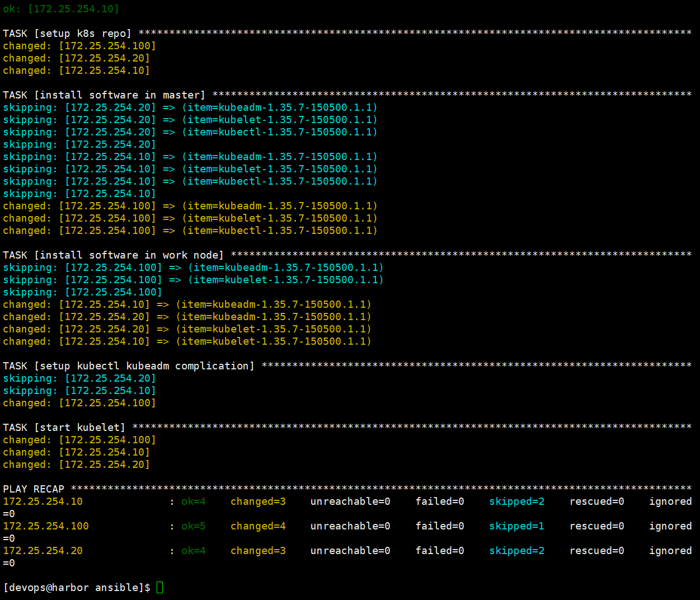Screen dimensions: 700x600
Task: Click 'changed: [172.25.254.100]' under setup k8s repo
Action: point(79,46)
